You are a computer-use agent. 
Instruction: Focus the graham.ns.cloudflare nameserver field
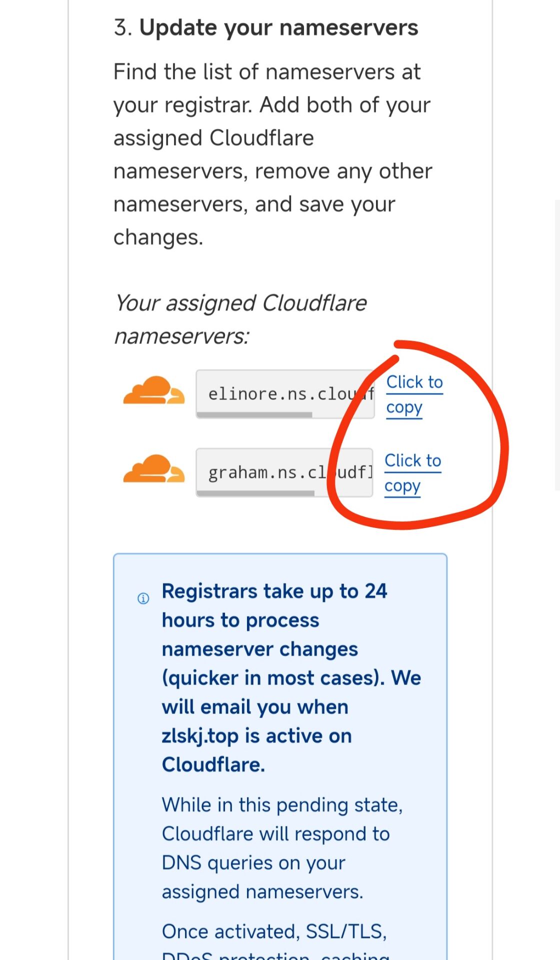click(284, 472)
